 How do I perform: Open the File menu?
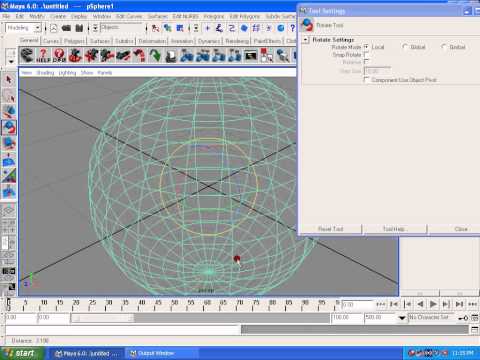(x=6, y=16)
